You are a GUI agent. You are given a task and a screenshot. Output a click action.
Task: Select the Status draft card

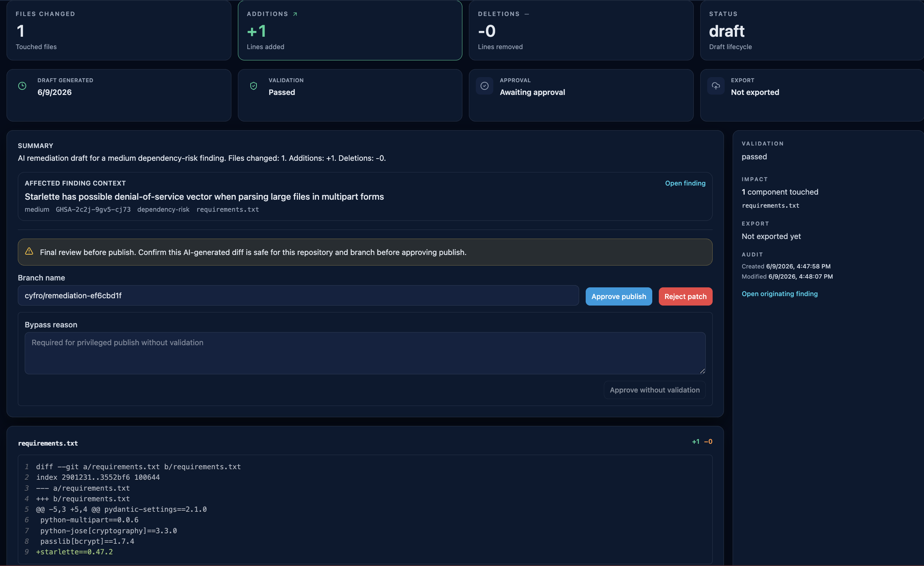point(812,31)
